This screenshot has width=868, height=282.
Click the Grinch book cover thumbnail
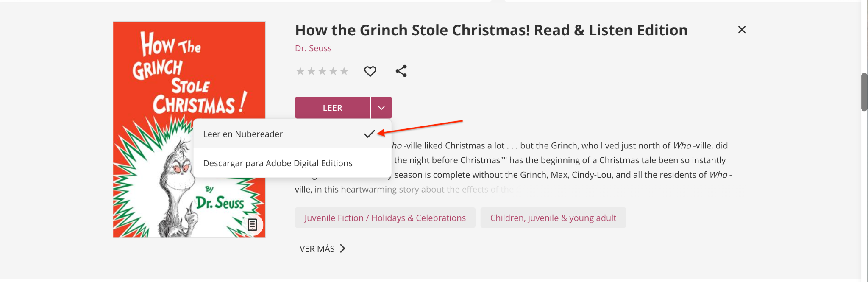tap(189, 130)
